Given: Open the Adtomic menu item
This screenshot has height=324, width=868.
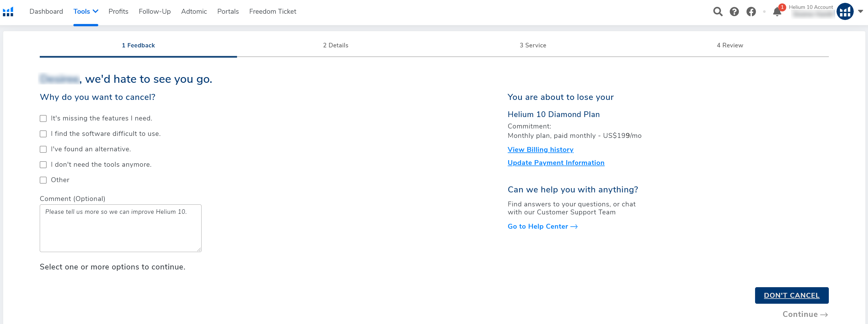Looking at the screenshot, I should coord(194,11).
